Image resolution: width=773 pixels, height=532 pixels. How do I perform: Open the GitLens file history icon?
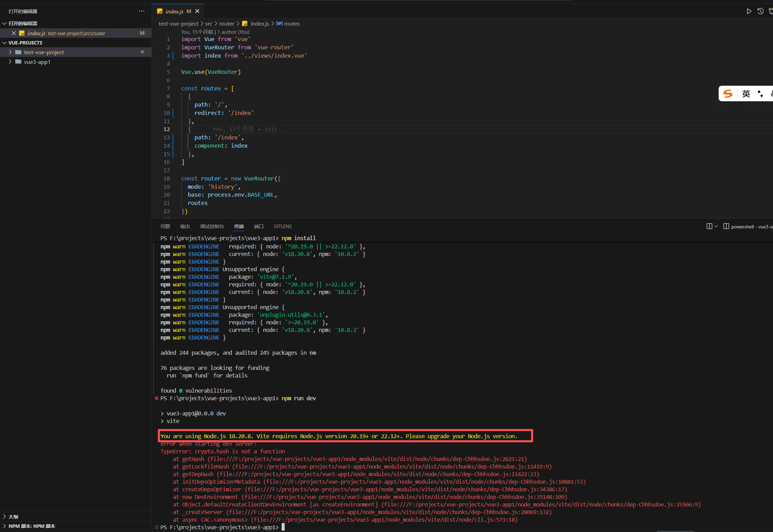click(x=760, y=11)
